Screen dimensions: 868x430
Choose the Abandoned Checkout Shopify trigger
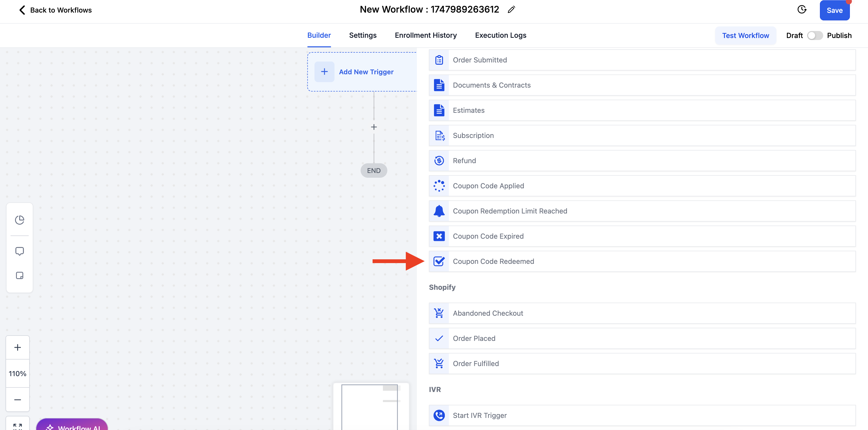[488, 313]
